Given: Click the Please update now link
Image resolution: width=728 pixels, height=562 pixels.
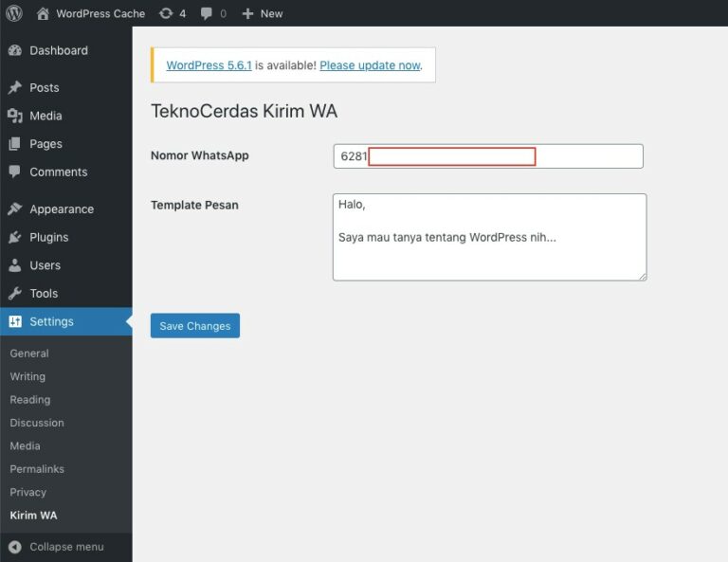Looking at the screenshot, I should point(370,65).
